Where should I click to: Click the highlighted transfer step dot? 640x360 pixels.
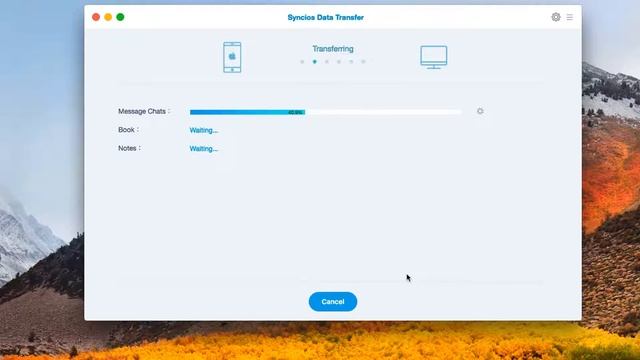(314, 62)
